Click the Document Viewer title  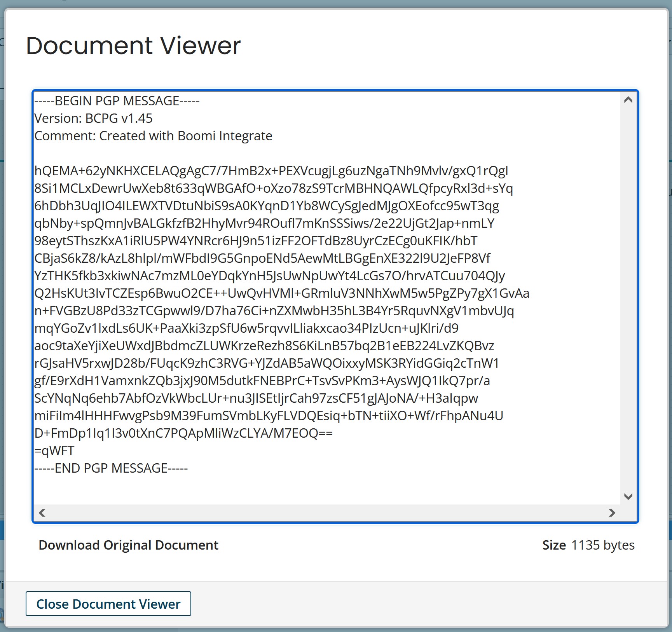tap(133, 45)
